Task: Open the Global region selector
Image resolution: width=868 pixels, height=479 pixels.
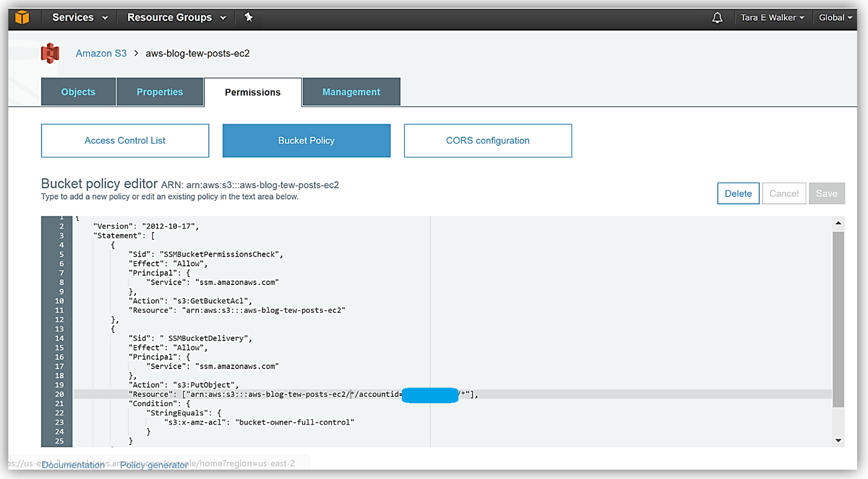Action: pos(835,18)
